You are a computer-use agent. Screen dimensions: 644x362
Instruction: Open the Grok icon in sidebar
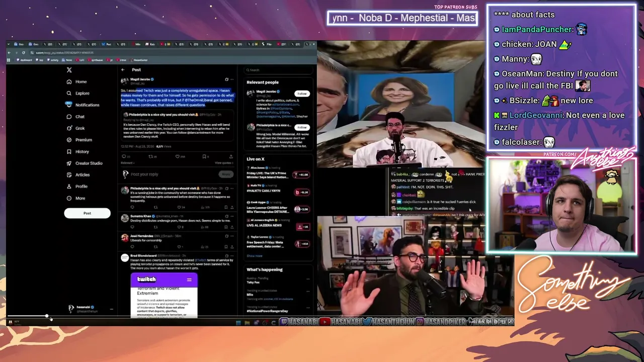pos(69,128)
